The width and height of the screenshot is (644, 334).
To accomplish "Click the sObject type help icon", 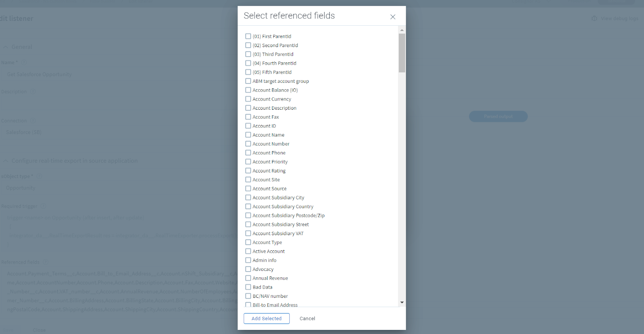I will coord(39,176).
